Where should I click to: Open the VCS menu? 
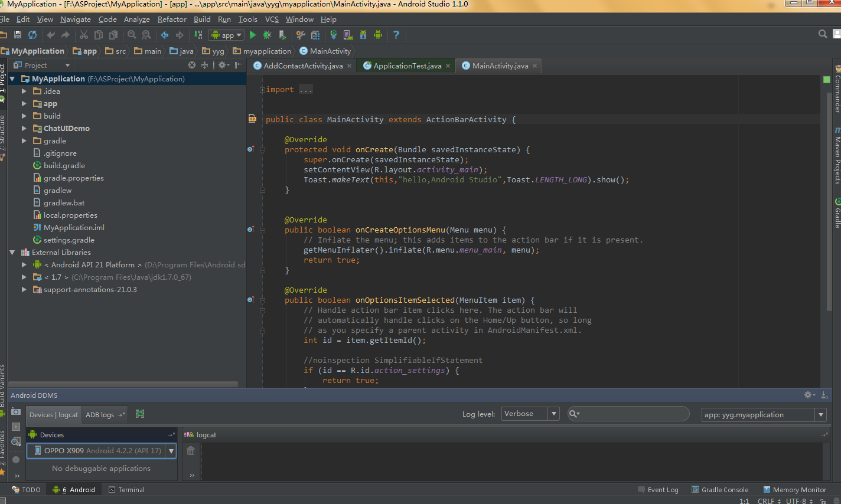pos(272,19)
